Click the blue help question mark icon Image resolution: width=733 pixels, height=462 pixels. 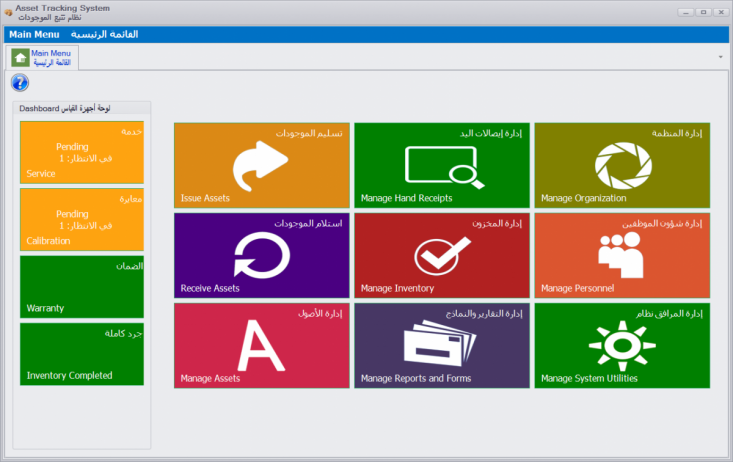point(19,83)
